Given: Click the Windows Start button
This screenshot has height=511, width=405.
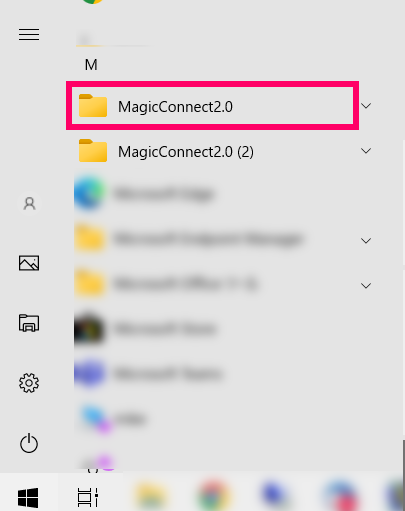Looking at the screenshot, I should pos(28,498).
